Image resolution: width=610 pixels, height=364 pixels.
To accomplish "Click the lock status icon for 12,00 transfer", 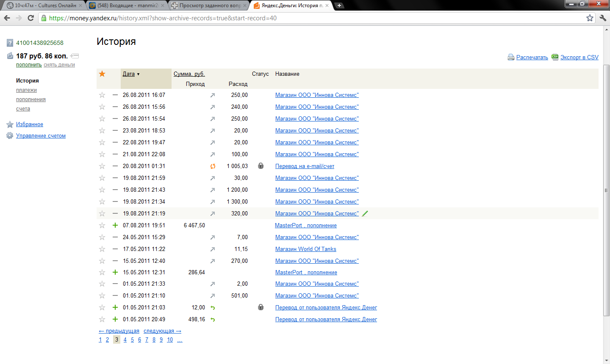I will click(x=261, y=307).
